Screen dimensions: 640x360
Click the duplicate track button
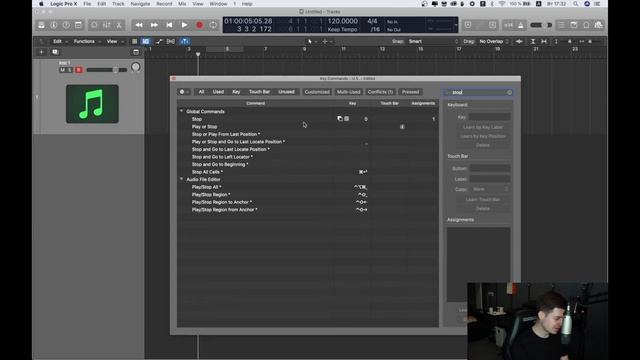pyautogui.click(x=55, y=52)
